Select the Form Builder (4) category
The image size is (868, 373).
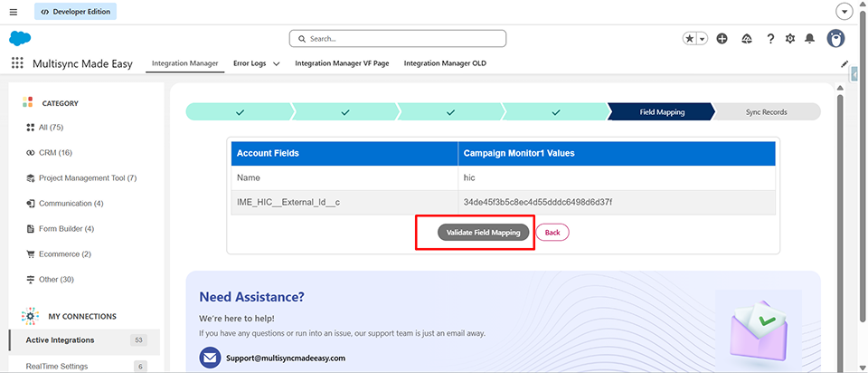66,228
